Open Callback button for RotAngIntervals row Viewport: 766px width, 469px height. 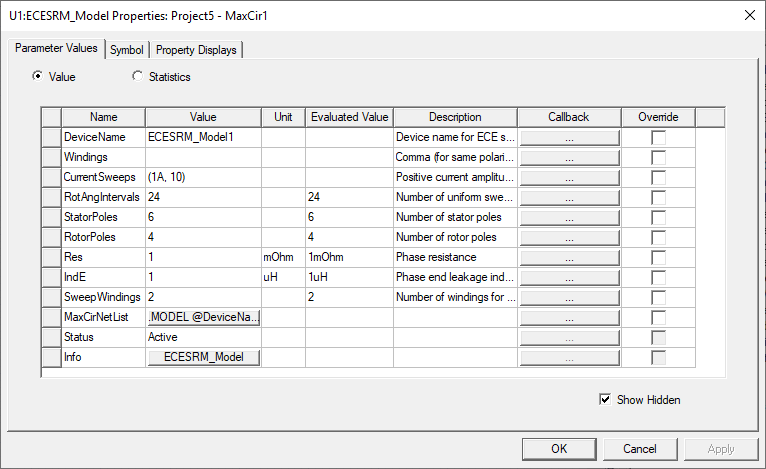click(569, 198)
